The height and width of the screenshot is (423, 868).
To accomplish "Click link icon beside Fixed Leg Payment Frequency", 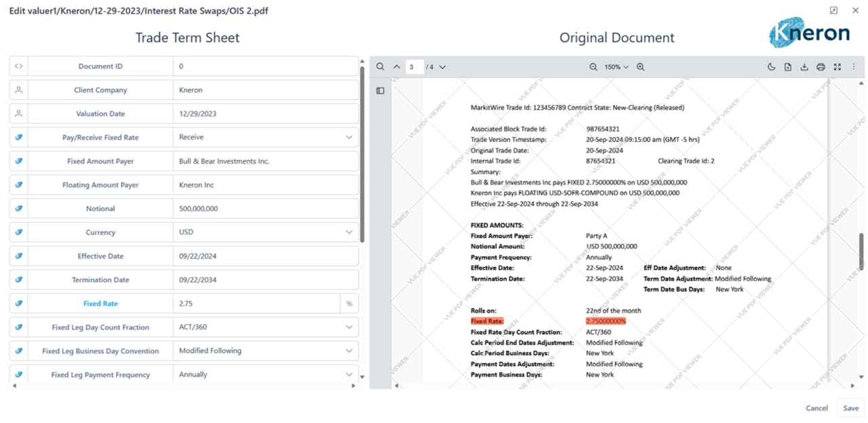I will coord(19,375).
